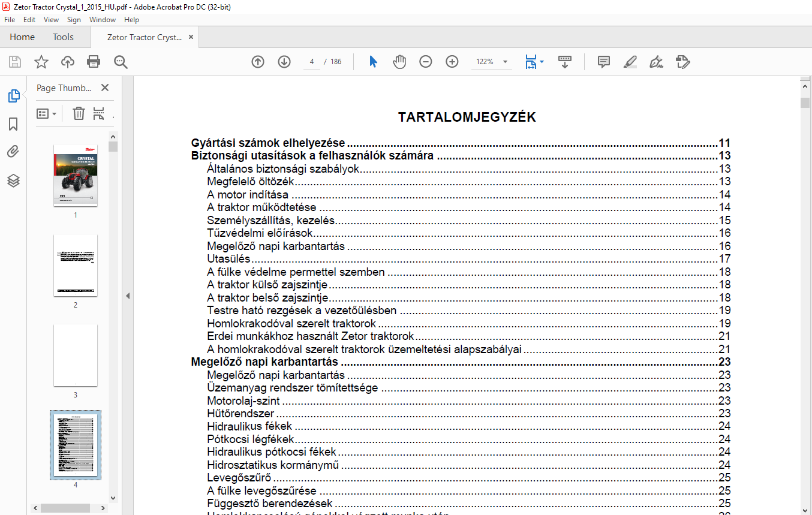The width and height of the screenshot is (812, 515).
Task: Collapse the navigation pane with the left arrow
Action: (x=128, y=296)
